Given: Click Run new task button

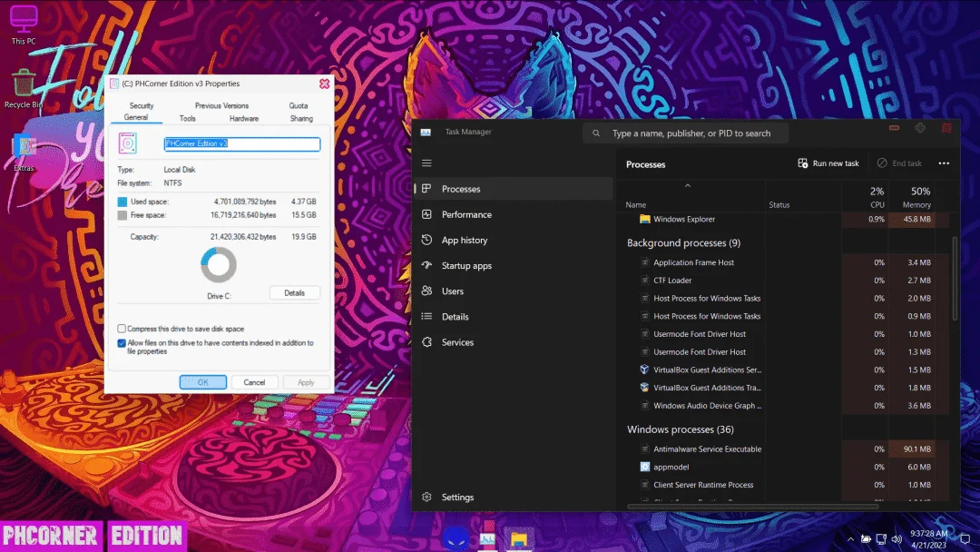Looking at the screenshot, I should [828, 163].
